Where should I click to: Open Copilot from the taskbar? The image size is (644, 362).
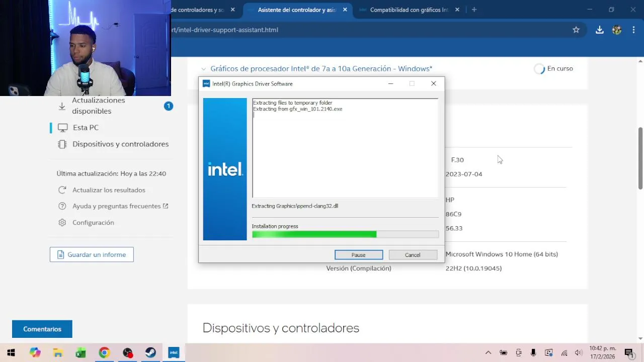point(35,352)
